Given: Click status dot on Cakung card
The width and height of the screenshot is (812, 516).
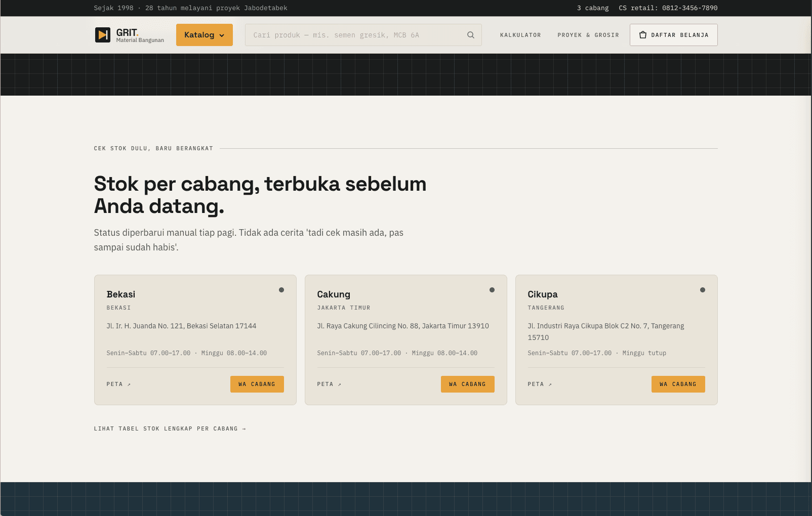Looking at the screenshot, I should [492, 290].
